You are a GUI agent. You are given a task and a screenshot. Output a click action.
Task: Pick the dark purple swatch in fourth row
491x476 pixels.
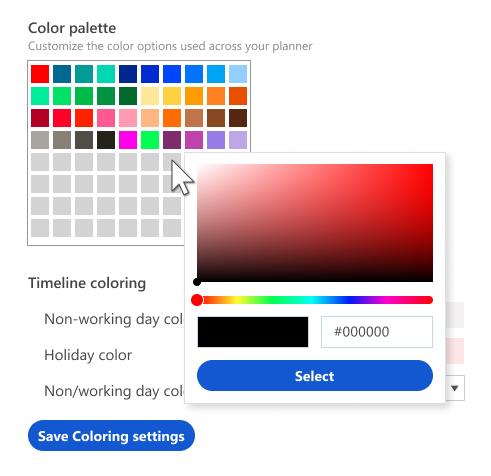click(x=172, y=140)
